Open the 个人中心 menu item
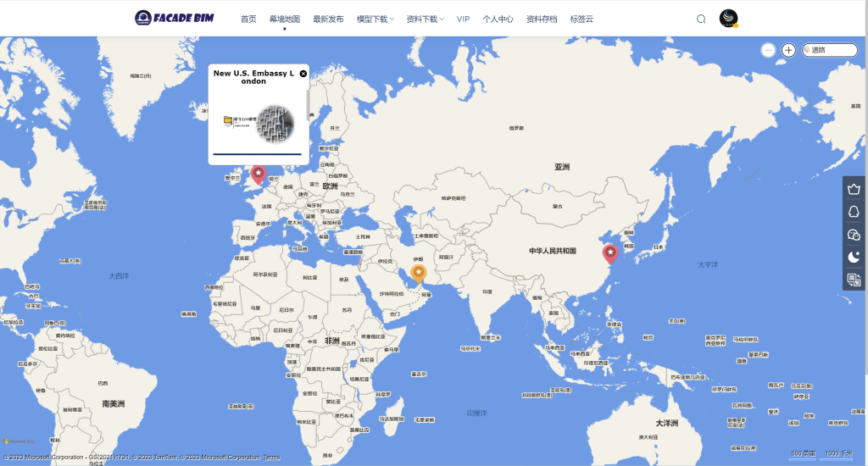 tap(498, 19)
